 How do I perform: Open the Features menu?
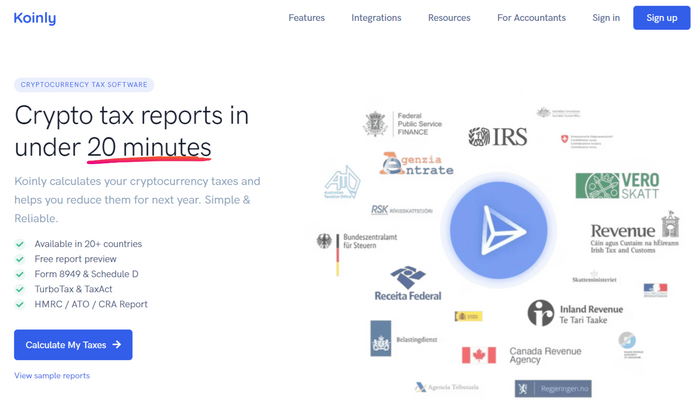(x=306, y=18)
